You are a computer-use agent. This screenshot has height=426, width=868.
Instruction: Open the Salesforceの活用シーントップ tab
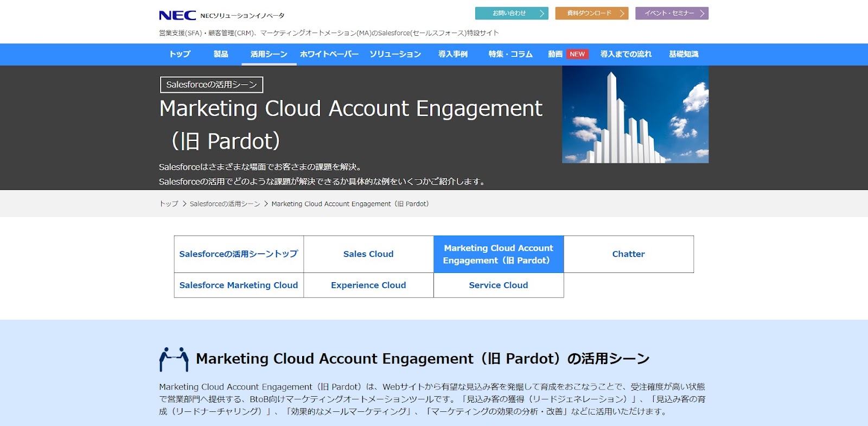[239, 254]
